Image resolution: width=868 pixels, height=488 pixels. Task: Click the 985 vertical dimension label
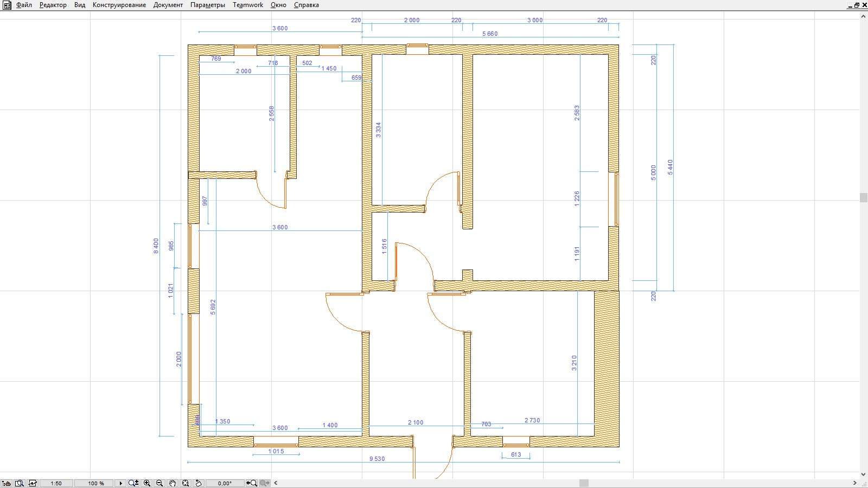pyautogui.click(x=171, y=246)
